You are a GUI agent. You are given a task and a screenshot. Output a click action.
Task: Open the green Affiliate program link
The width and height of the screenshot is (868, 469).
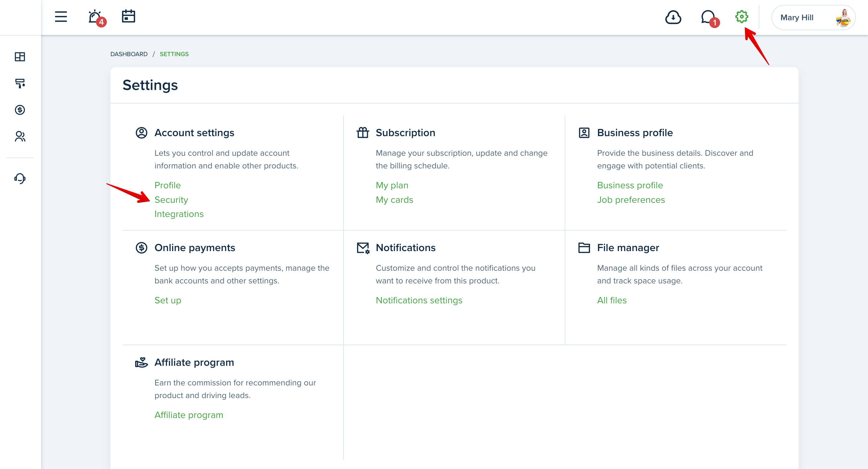point(189,415)
